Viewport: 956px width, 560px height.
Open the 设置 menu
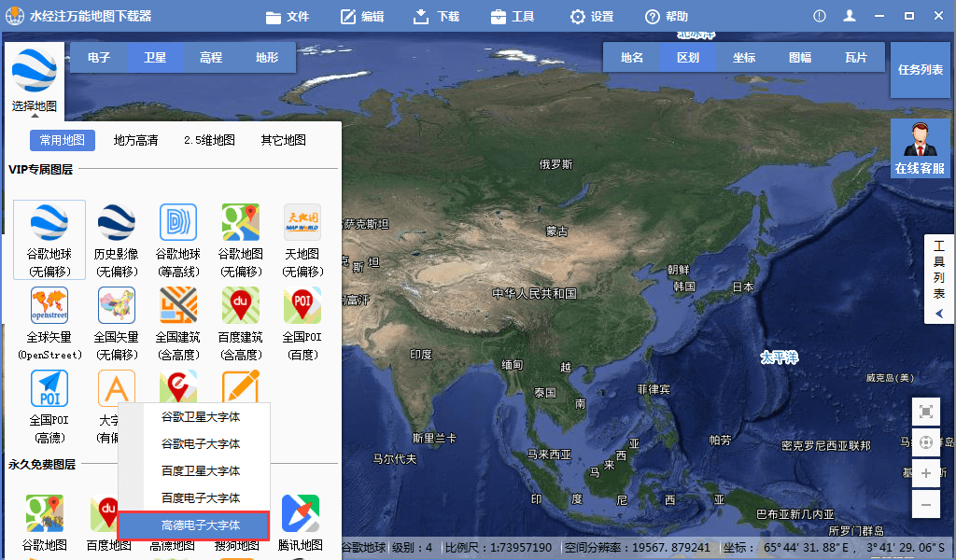pos(592,17)
